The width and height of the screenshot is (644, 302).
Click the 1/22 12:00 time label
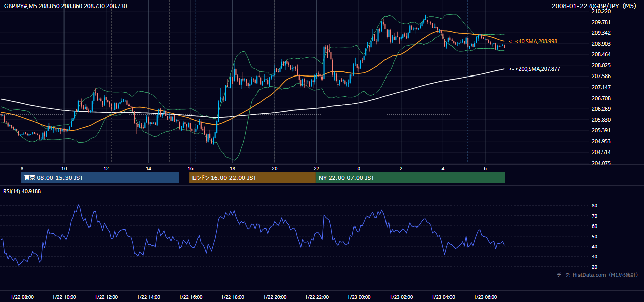(106, 297)
